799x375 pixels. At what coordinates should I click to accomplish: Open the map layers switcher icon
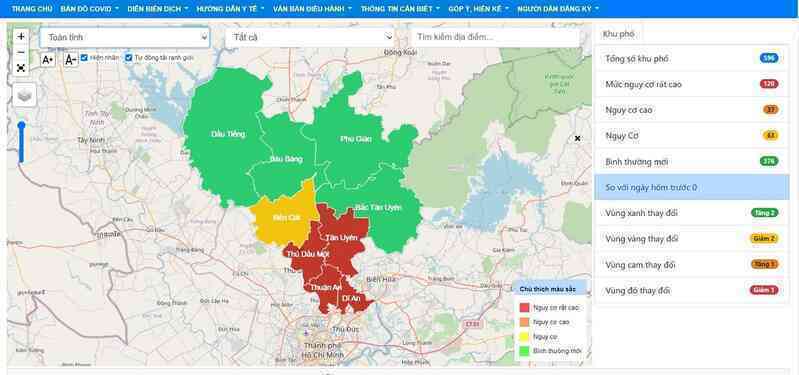pos(24,95)
